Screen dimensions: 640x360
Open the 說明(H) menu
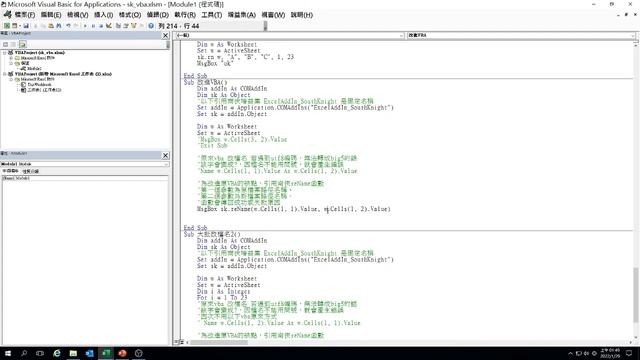(302, 15)
